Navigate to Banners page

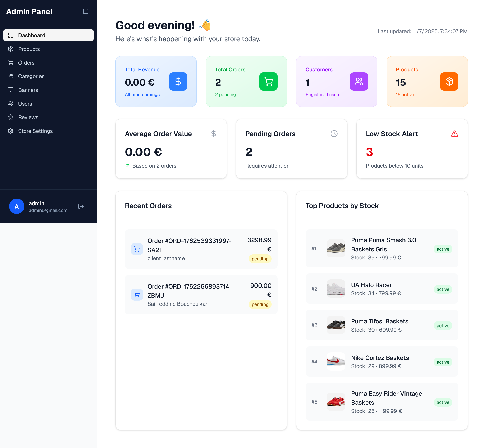tap(28, 90)
